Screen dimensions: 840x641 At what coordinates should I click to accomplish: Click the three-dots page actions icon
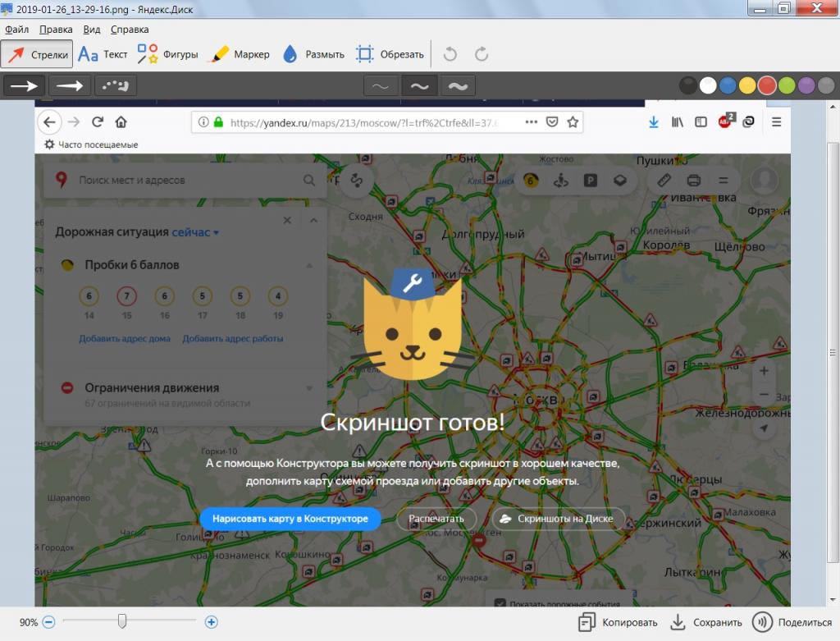tap(531, 122)
